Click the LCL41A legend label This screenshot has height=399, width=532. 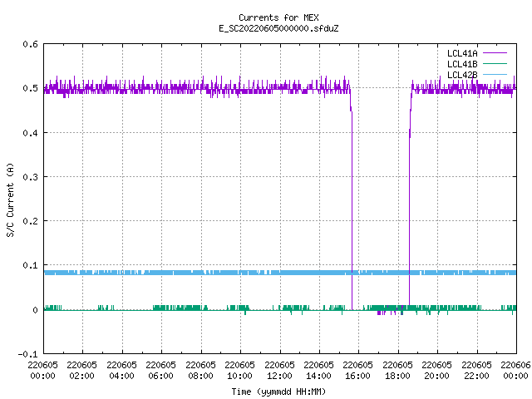coord(462,53)
